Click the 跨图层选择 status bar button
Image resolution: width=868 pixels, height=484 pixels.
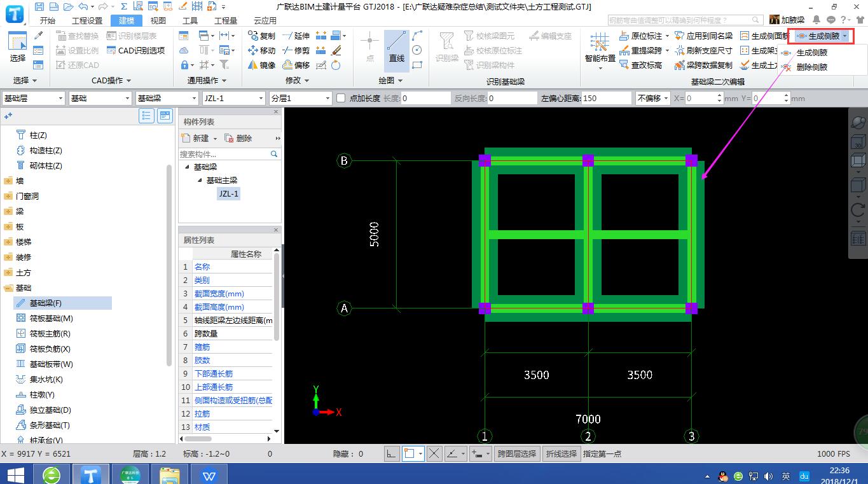517,453
